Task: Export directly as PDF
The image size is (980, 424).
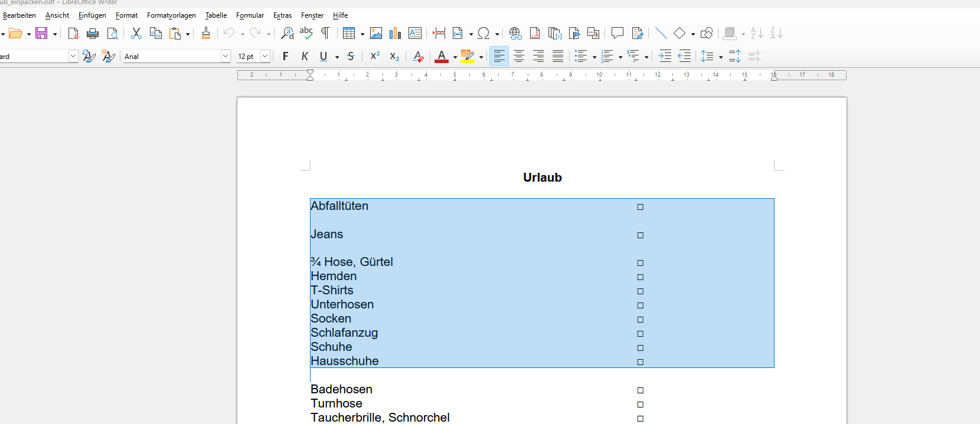Action: point(73,34)
